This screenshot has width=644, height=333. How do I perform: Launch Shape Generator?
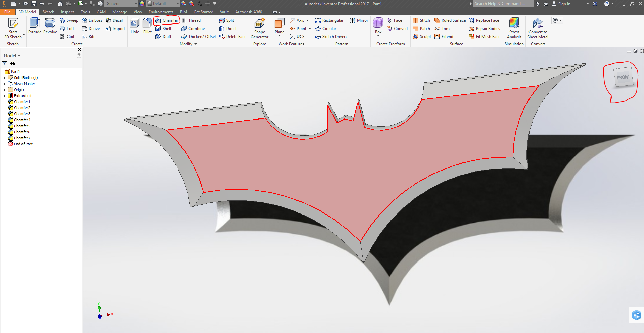pyautogui.click(x=260, y=28)
